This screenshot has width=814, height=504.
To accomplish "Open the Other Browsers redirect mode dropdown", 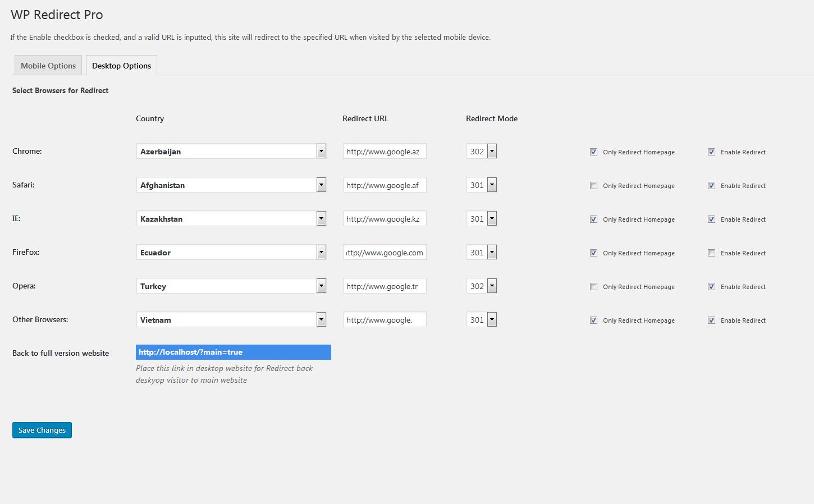I will click(x=482, y=320).
